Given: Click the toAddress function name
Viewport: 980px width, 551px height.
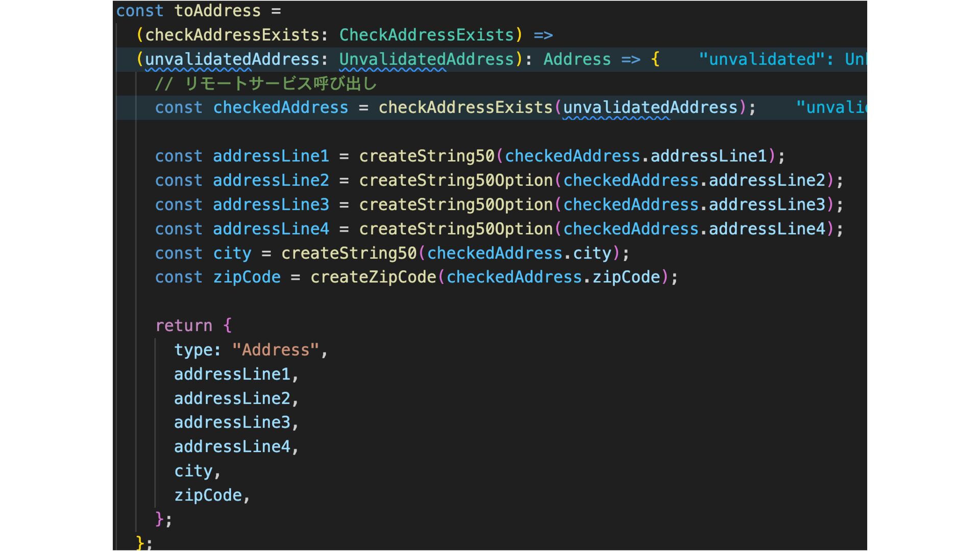Looking at the screenshot, I should click(x=217, y=11).
